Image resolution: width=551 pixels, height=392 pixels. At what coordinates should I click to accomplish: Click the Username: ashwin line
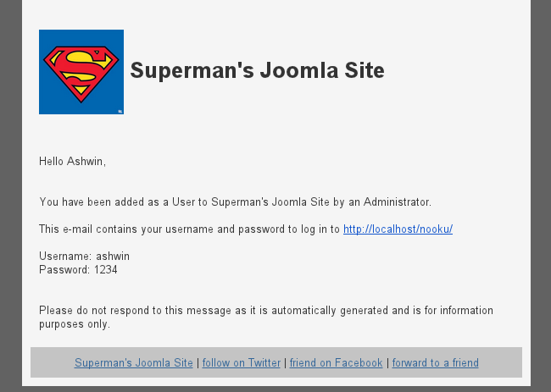click(84, 257)
